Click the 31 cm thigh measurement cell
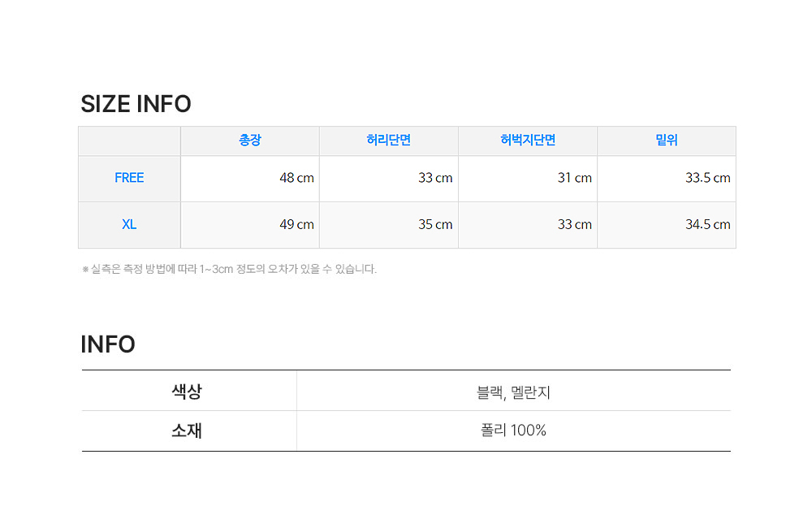This screenshot has width=812, height=528. [574, 178]
